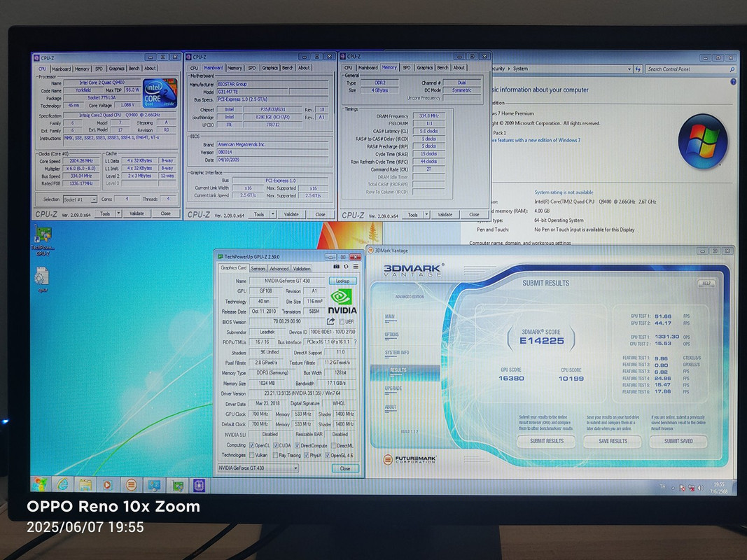Click the Search Control Panel field
The height and width of the screenshot is (560, 747).
click(691, 69)
